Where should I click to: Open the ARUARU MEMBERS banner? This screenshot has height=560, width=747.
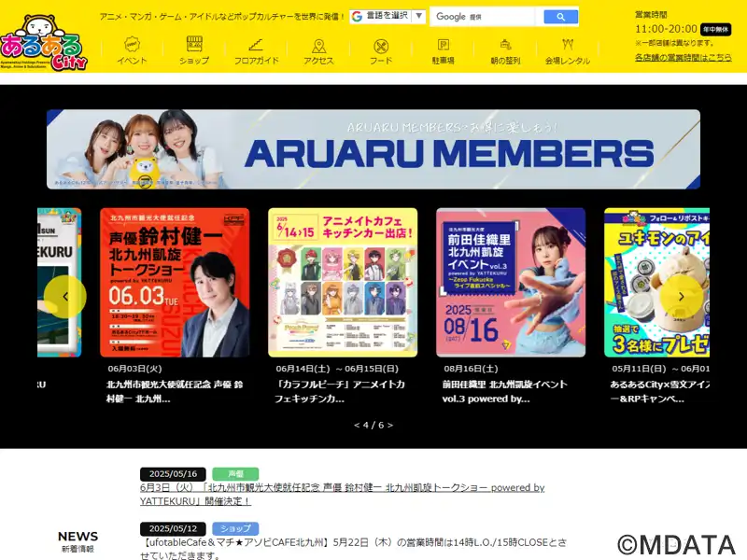pyautogui.click(x=373, y=149)
